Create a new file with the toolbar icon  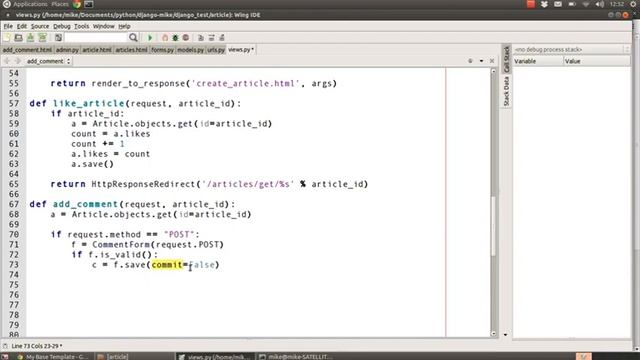[x=7, y=38]
